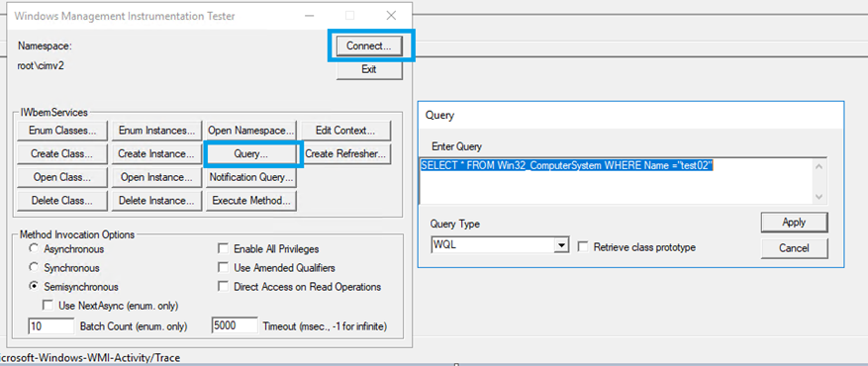Click Execute Method... button
Viewport: 868px width, 366px height.
251,201
